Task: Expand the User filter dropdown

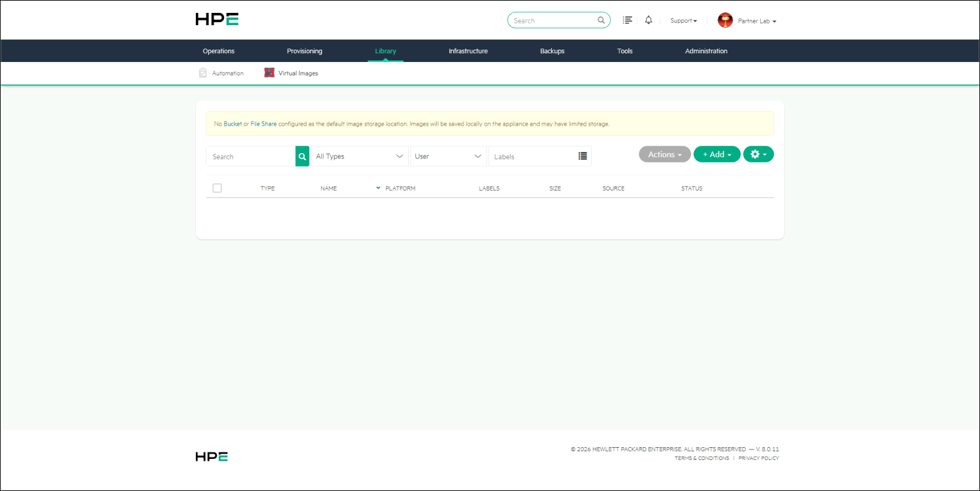Action: [x=448, y=156]
